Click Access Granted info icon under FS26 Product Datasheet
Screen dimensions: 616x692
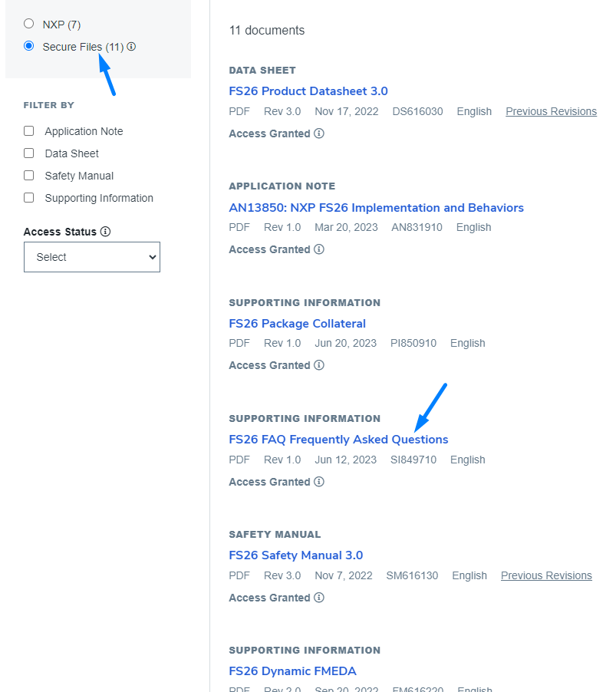[319, 133]
